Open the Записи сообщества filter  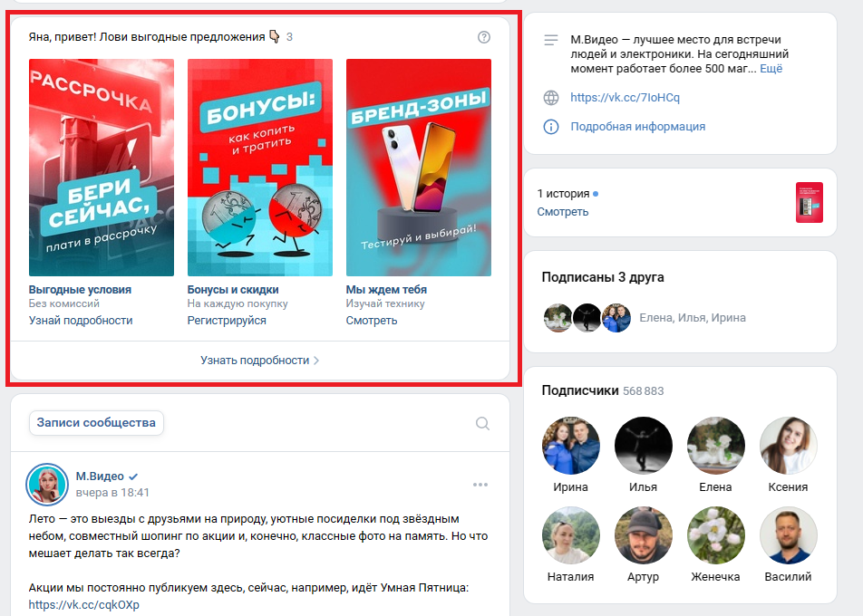pyautogui.click(x=96, y=422)
